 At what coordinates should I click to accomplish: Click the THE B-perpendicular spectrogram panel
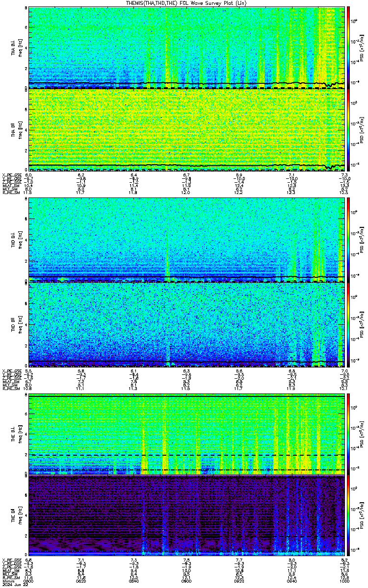(x=186, y=434)
